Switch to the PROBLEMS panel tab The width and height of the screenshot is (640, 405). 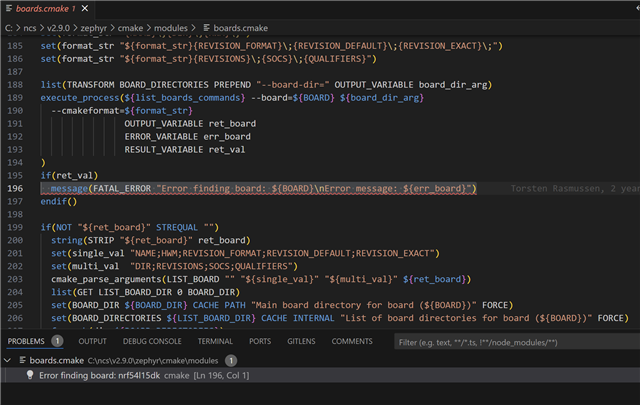point(26,341)
